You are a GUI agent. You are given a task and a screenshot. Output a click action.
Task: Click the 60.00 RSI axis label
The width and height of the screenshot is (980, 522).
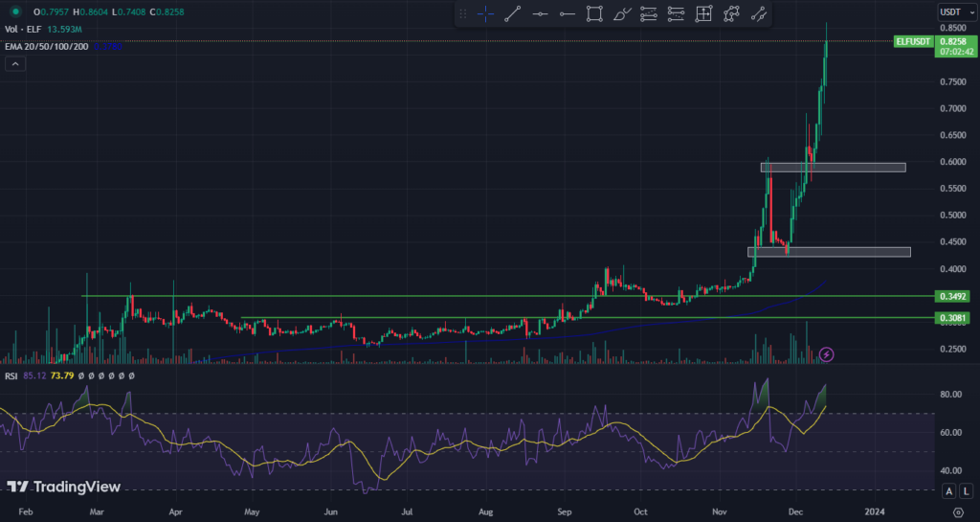950,433
